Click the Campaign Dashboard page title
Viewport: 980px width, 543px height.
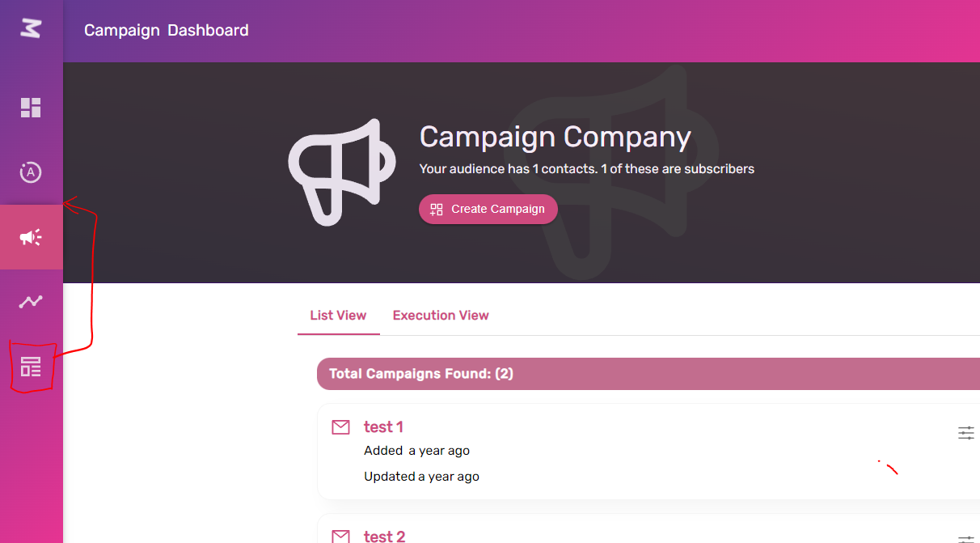click(167, 31)
